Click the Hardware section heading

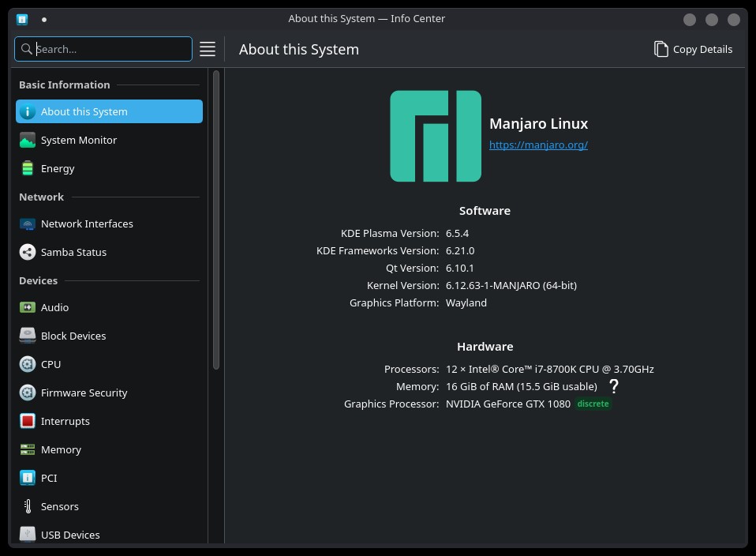tap(485, 347)
